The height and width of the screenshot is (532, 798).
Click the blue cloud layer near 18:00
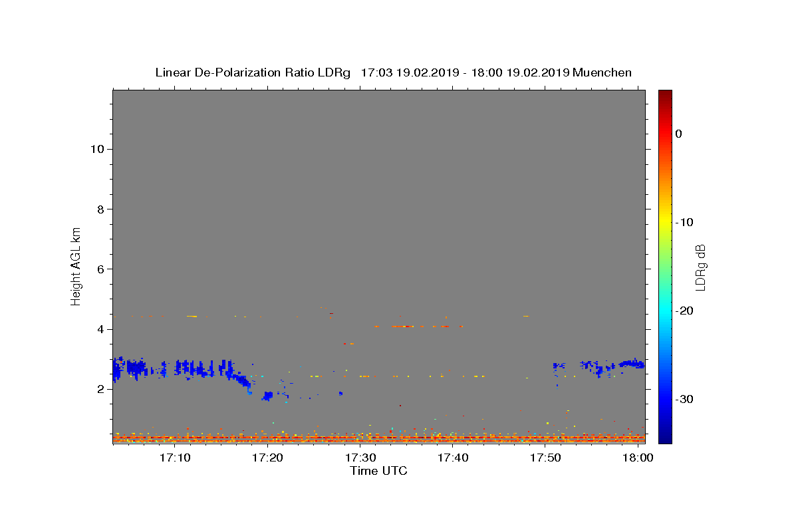click(632, 364)
